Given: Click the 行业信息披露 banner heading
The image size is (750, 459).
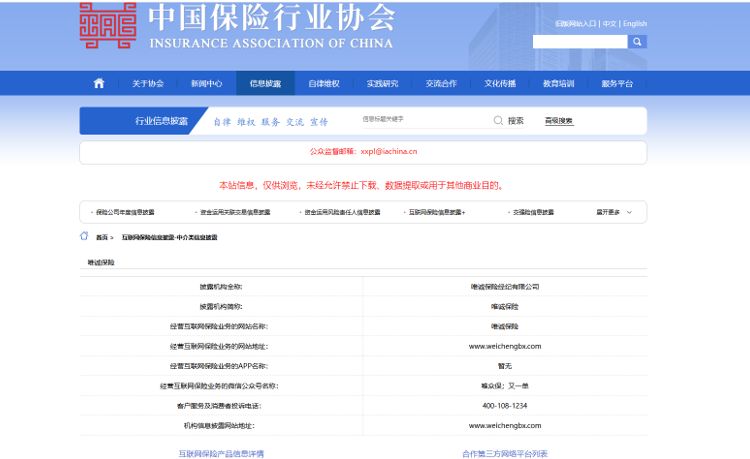Looking at the screenshot, I should 161,121.
